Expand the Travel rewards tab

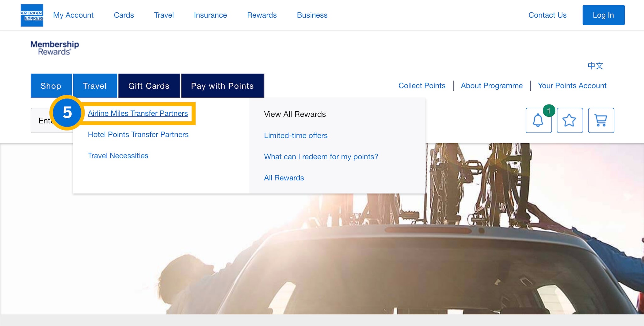95,86
